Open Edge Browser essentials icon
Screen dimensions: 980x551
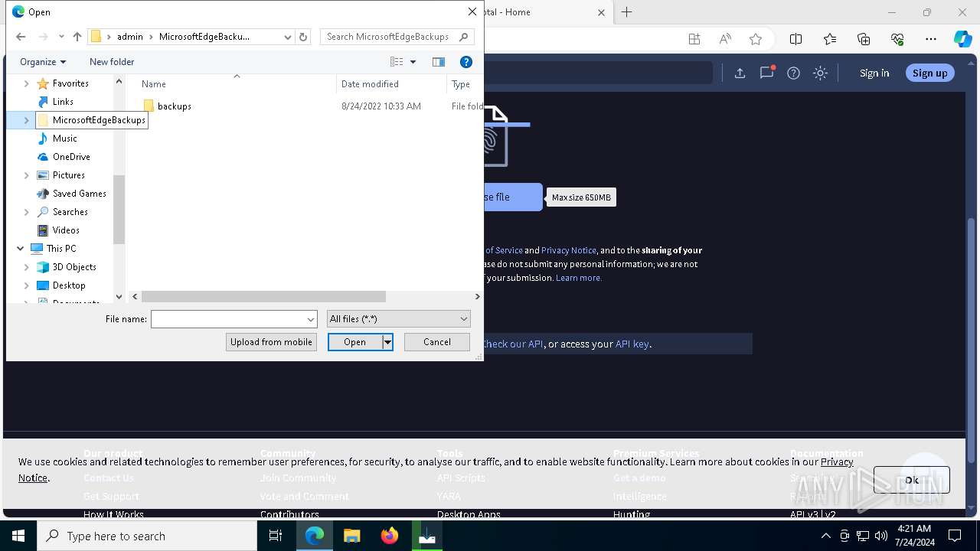click(897, 39)
